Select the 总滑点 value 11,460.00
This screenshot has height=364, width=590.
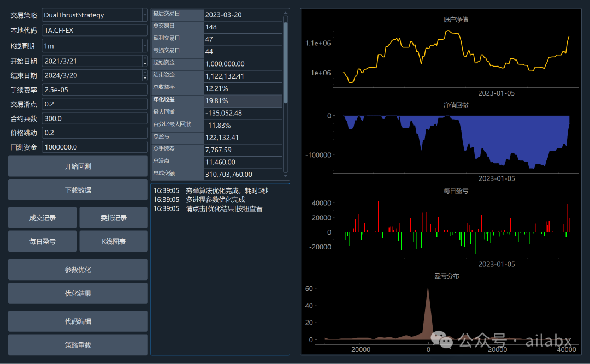click(243, 162)
